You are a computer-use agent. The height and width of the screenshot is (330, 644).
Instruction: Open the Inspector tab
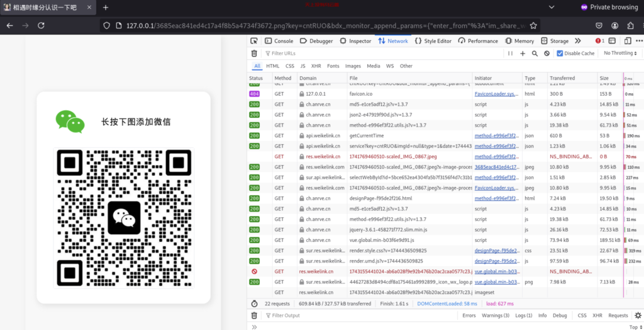click(356, 41)
